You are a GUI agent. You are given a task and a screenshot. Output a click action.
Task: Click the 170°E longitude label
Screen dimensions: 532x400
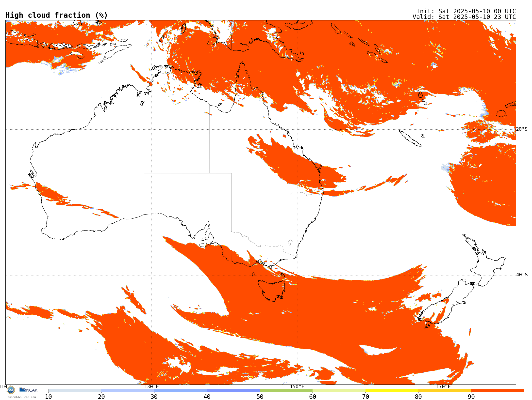pyautogui.click(x=443, y=387)
